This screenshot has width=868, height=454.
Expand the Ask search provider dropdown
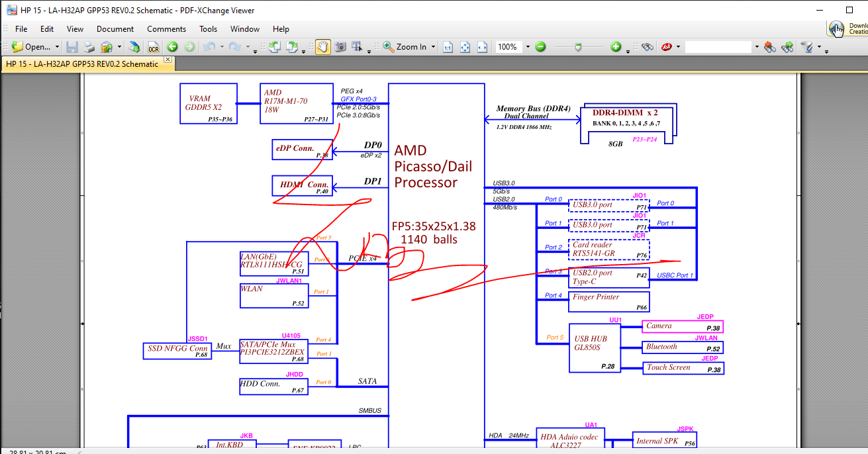click(x=678, y=47)
